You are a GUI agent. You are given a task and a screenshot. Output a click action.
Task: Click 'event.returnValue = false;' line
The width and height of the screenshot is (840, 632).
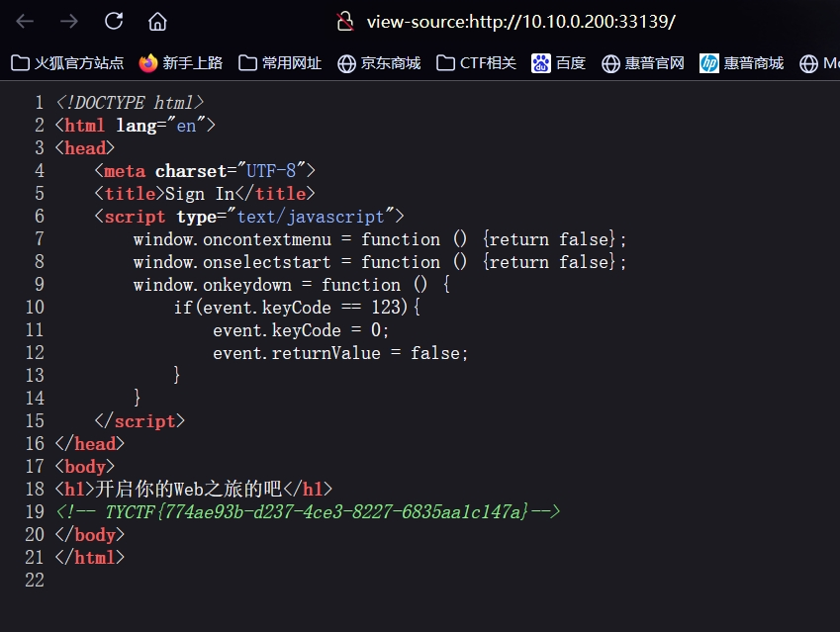(340, 353)
